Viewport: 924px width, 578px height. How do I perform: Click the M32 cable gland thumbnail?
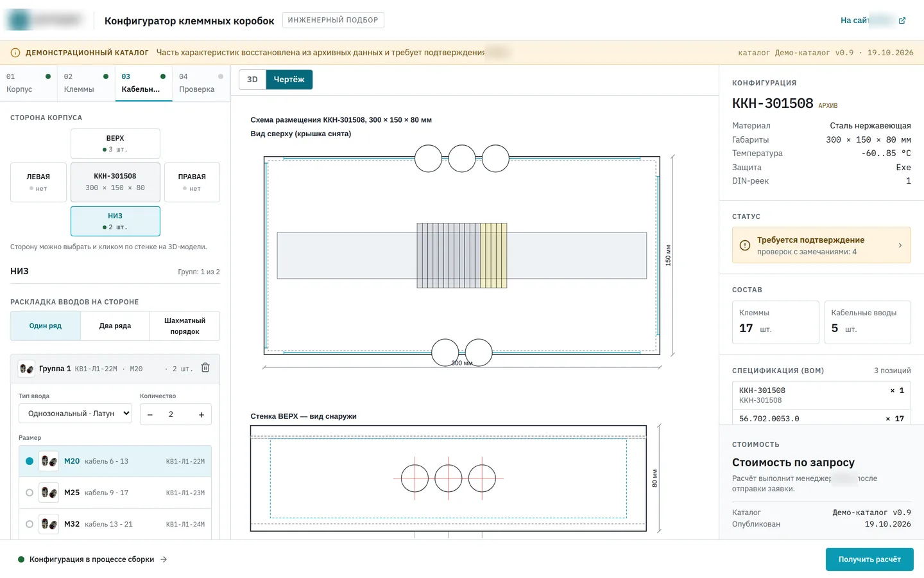tap(49, 524)
